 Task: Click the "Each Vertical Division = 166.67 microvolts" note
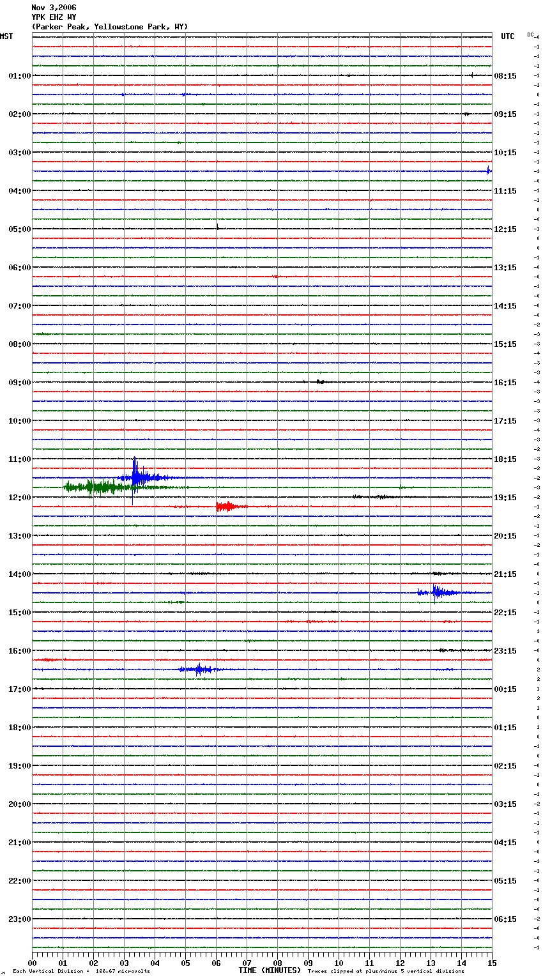pyautogui.click(x=81, y=972)
